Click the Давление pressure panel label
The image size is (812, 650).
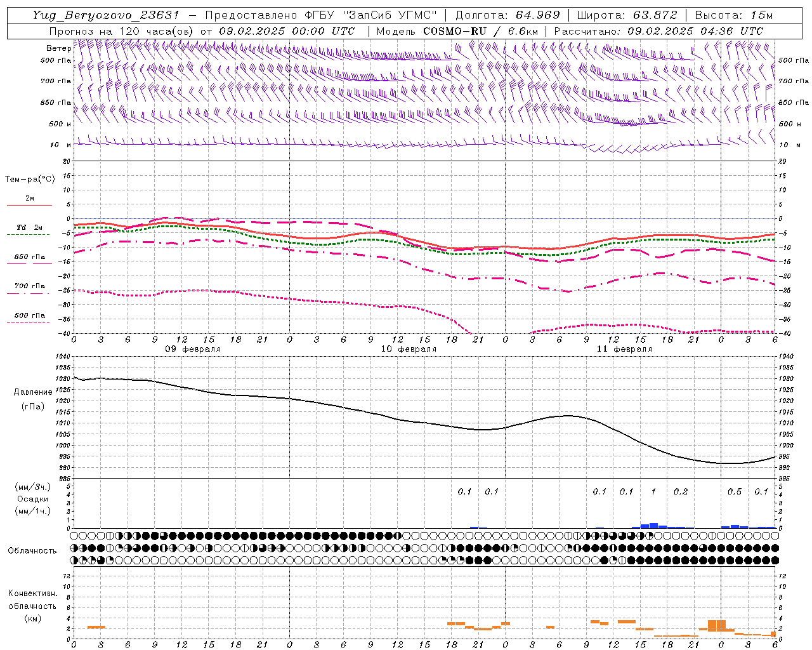click(x=33, y=392)
